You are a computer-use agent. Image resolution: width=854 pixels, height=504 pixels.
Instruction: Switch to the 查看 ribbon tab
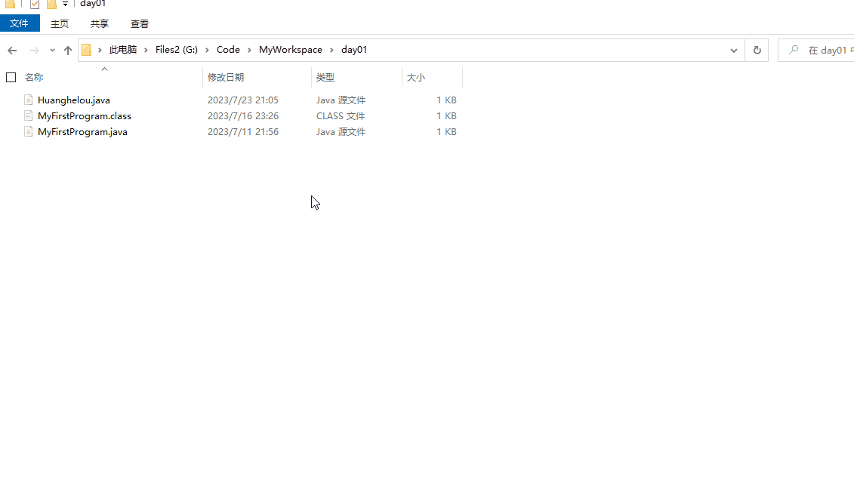point(140,24)
